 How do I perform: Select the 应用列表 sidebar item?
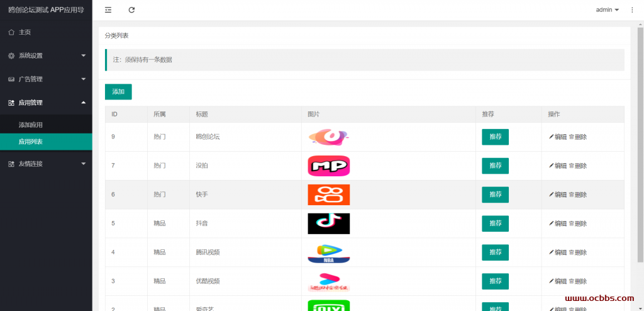pos(46,142)
